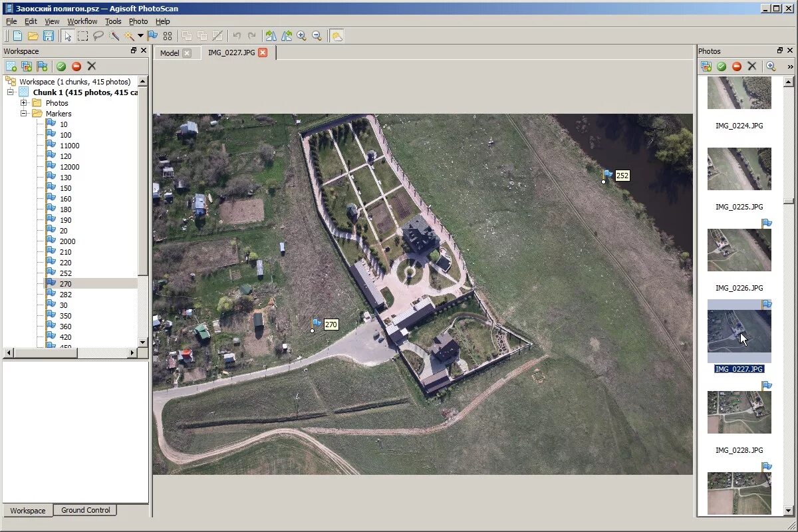Select the Rectangle Selection tool in toolbar
Image resolution: width=798 pixels, height=532 pixels.
pyautogui.click(x=82, y=36)
